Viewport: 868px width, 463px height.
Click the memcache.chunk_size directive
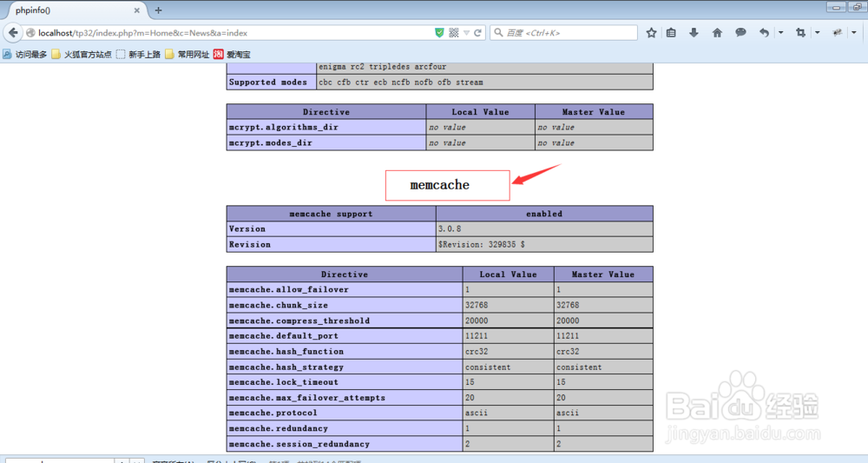(278, 305)
